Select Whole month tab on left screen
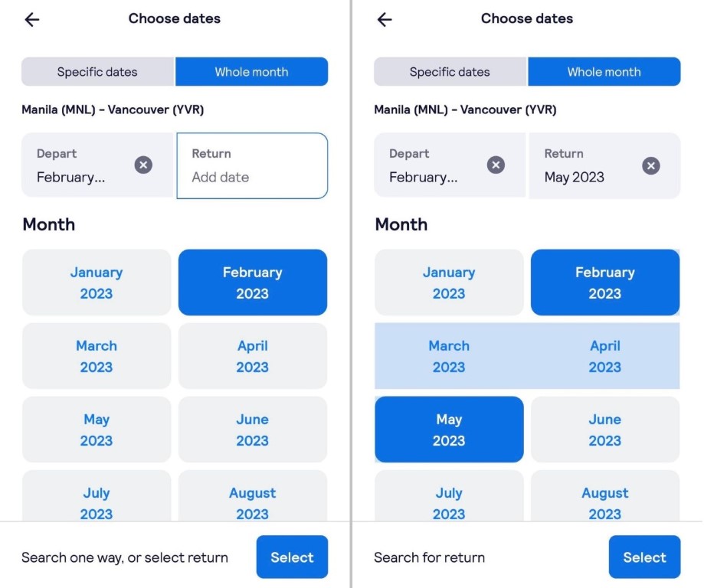 tap(251, 72)
